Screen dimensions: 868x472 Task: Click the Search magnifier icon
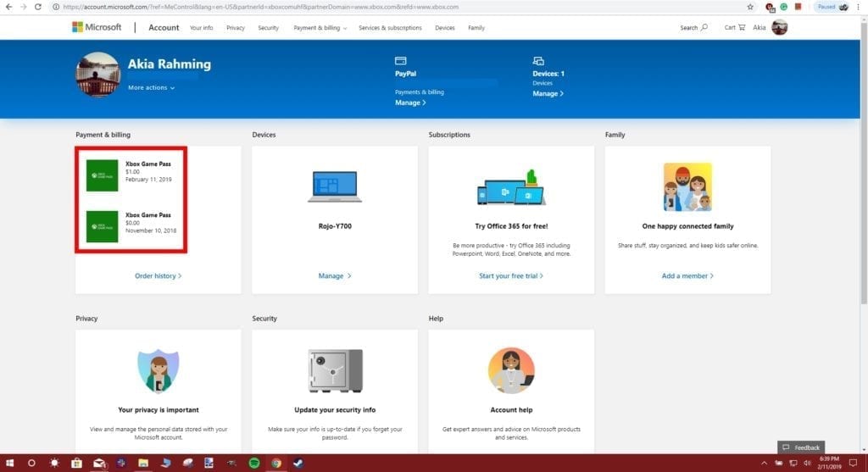[704, 27]
